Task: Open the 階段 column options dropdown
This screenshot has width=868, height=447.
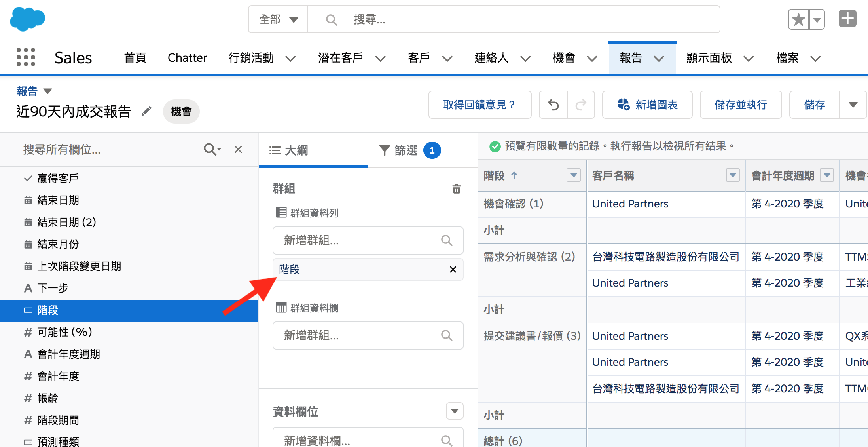Action: (574, 175)
